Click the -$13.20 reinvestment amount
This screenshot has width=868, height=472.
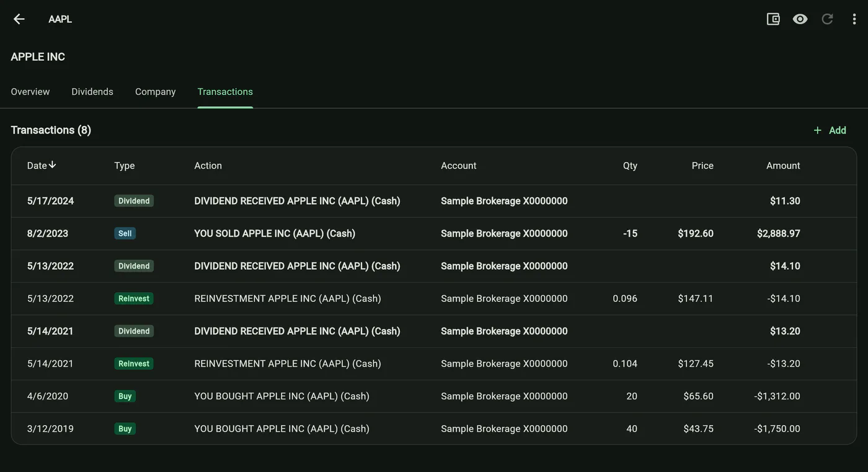784,364
